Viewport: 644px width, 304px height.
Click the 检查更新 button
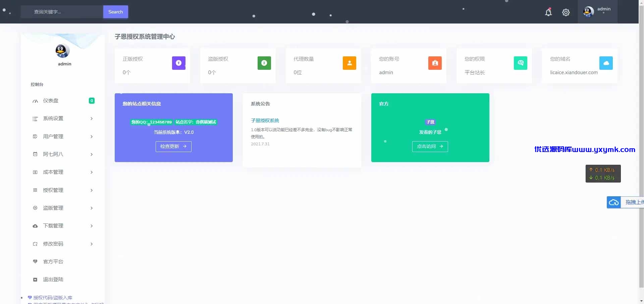[x=173, y=146]
